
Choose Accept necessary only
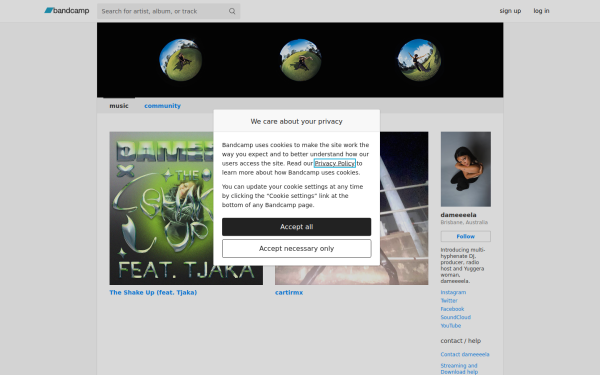pyautogui.click(x=297, y=248)
